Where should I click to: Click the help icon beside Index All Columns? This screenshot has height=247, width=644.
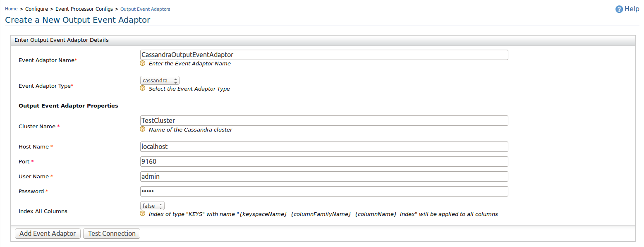pyautogui.click(x=143, y=214)
